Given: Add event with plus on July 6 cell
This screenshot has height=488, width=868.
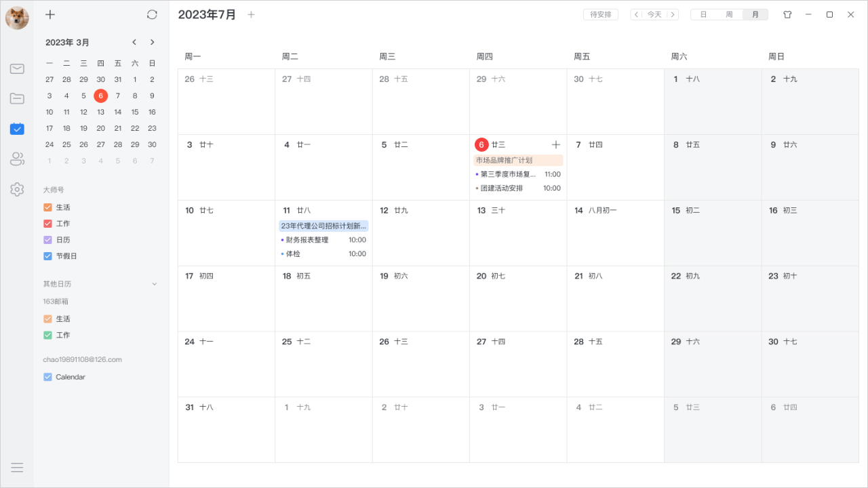Looking at the screenshot, I should tap(556, 144).
